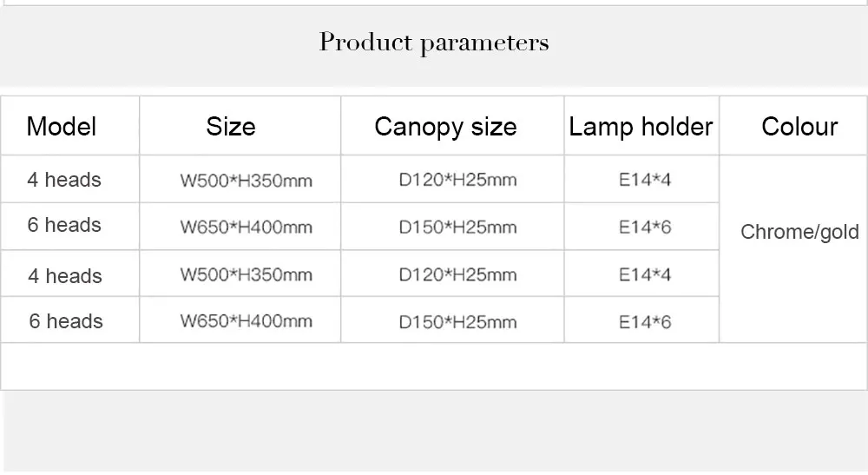
Task: Click the first E14*4 lamp holder cell
Action: (x=645, y=180)
